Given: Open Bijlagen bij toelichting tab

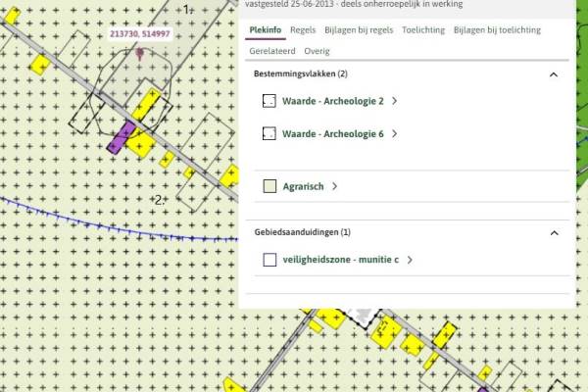Looking at the screenshot, I should 497,30.
